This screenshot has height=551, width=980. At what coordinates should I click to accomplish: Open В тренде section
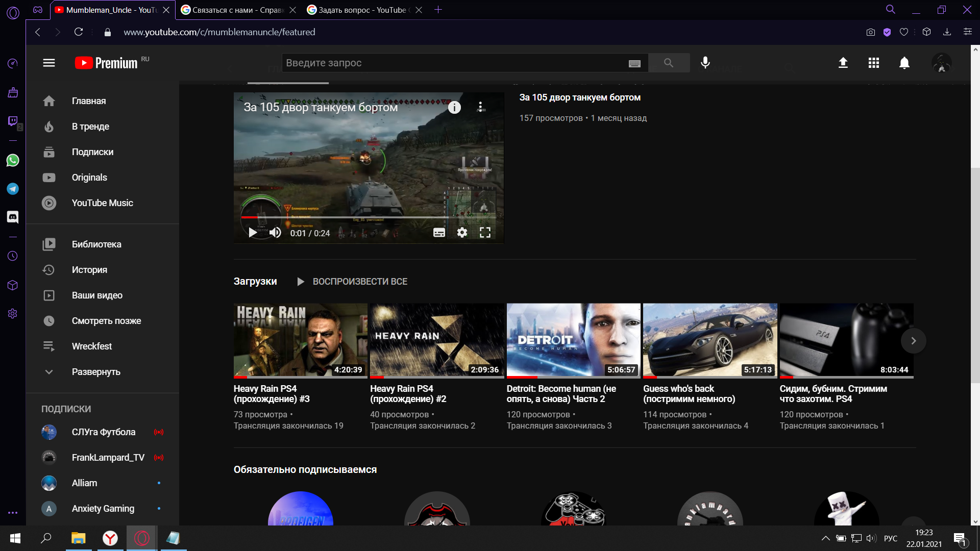[x=102, y=127]
